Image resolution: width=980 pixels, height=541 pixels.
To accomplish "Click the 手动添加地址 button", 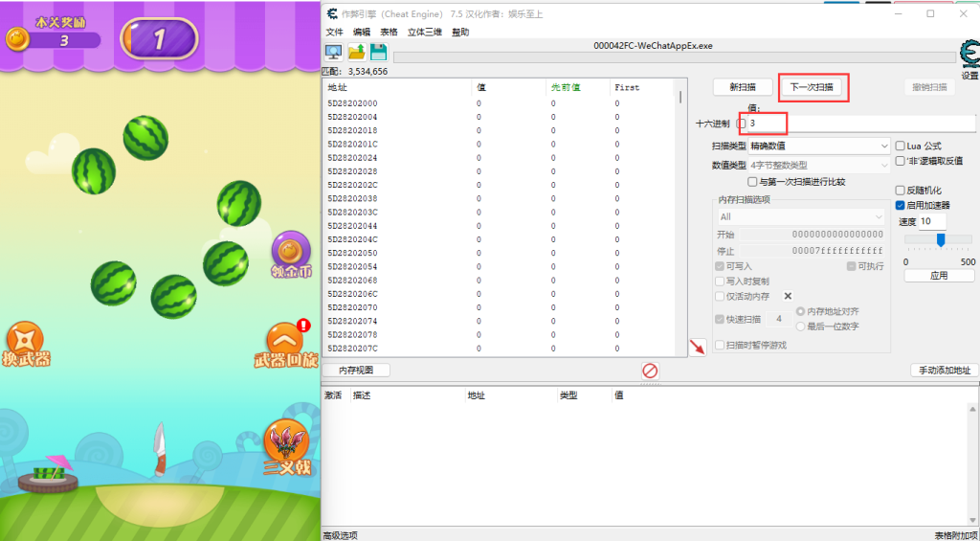I will coord(945,371).
